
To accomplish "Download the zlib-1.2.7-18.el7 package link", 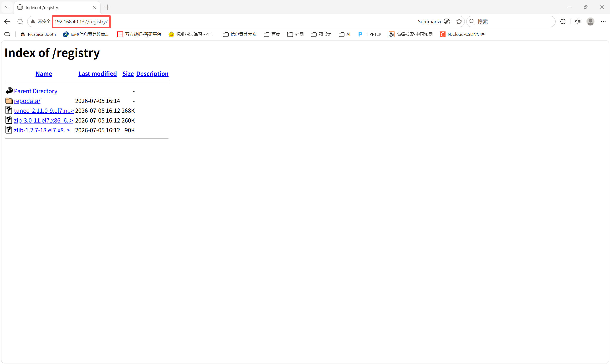I will point(42,130).
